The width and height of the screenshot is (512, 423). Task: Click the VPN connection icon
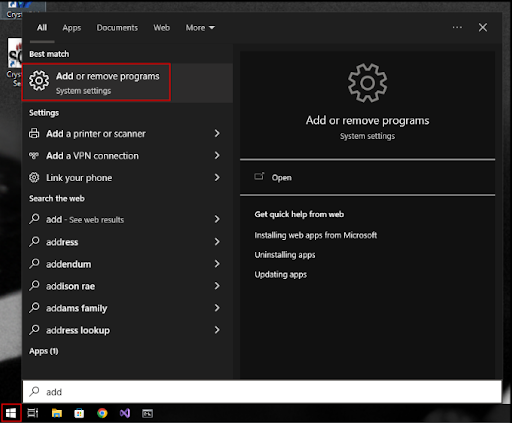(34, 155)
